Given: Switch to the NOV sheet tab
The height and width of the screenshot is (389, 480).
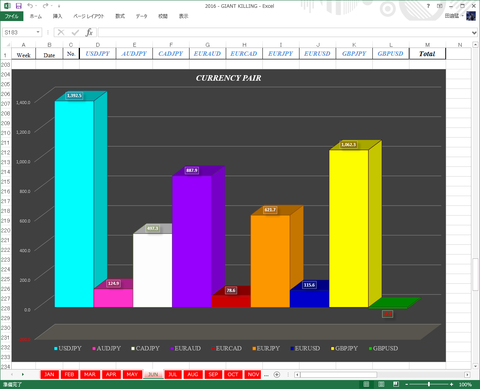Looking at the screenshot, I should coord(253,374).
